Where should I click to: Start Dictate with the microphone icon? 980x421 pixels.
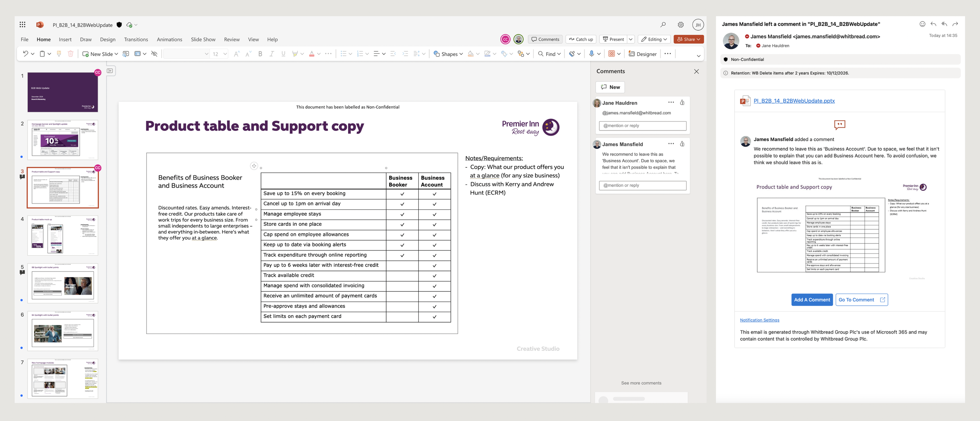(x=591, y=54)
